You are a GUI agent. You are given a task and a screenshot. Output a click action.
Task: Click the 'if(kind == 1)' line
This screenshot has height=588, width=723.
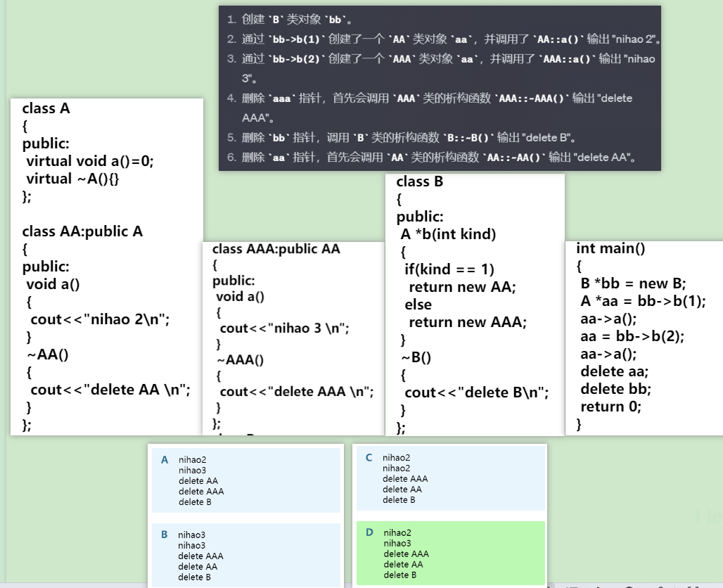pyautogui.click(x=449, y=269)
